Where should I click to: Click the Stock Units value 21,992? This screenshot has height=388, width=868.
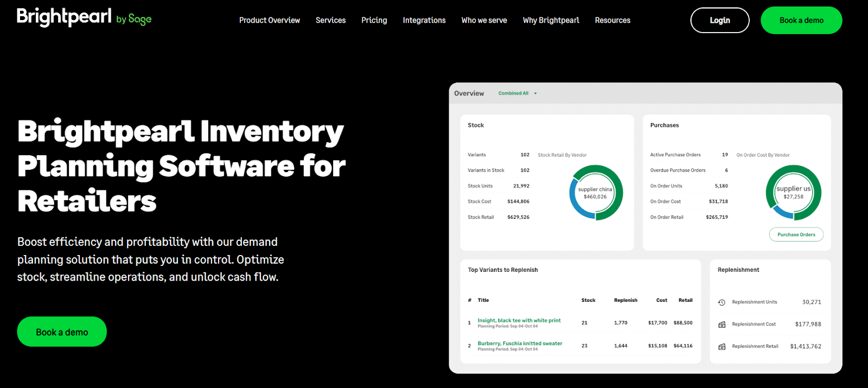tap(521, 186)
